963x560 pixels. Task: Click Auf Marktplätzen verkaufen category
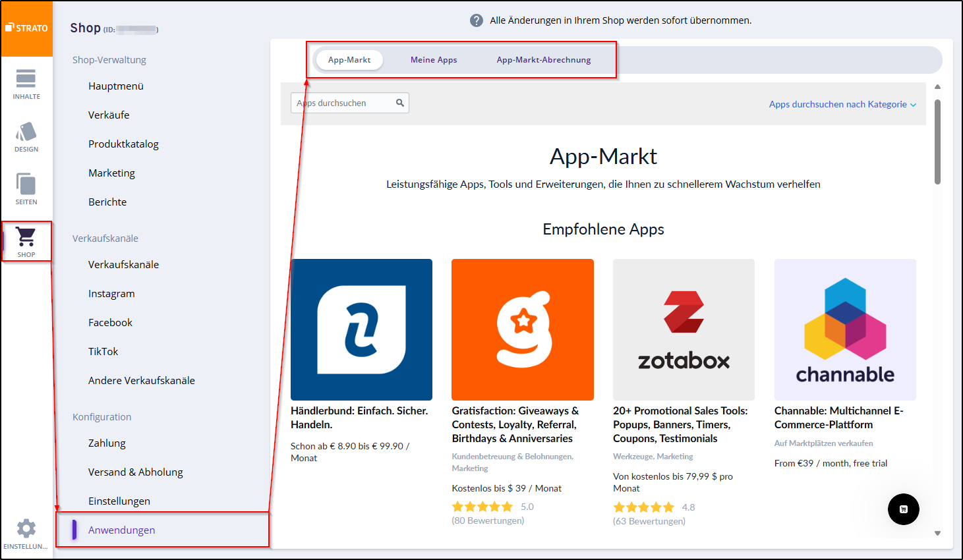824,443
